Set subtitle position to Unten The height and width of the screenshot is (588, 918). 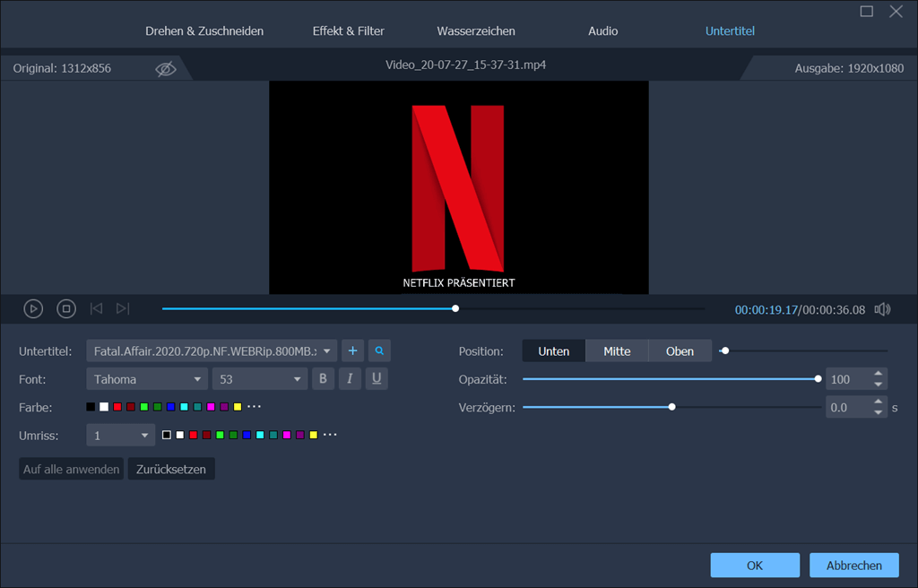554,350
